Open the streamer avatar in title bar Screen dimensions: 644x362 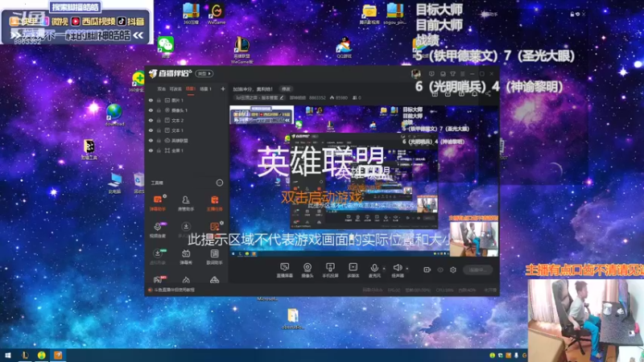click(415, 74)
